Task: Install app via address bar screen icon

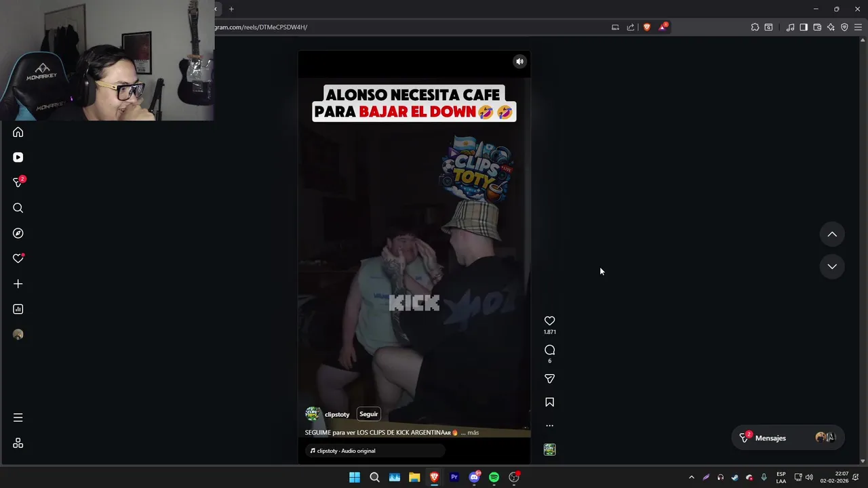Action: point(615,27)
